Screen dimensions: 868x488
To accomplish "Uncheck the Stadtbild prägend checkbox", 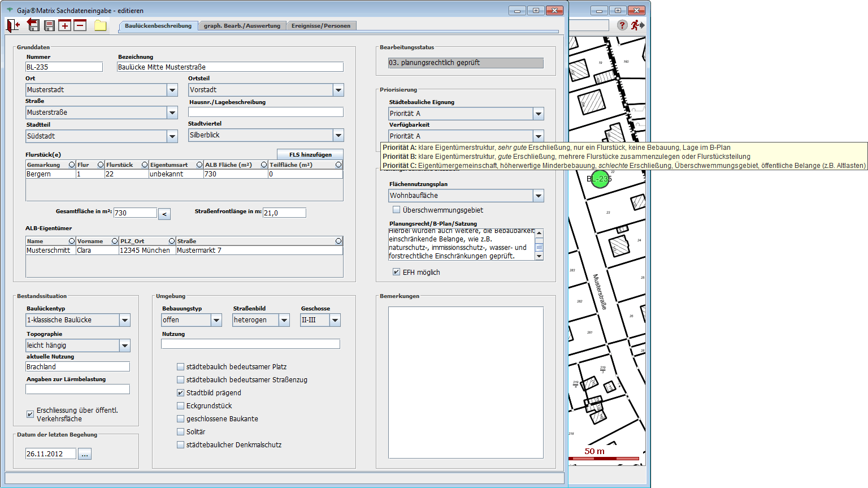I will [x=181, y=393].
